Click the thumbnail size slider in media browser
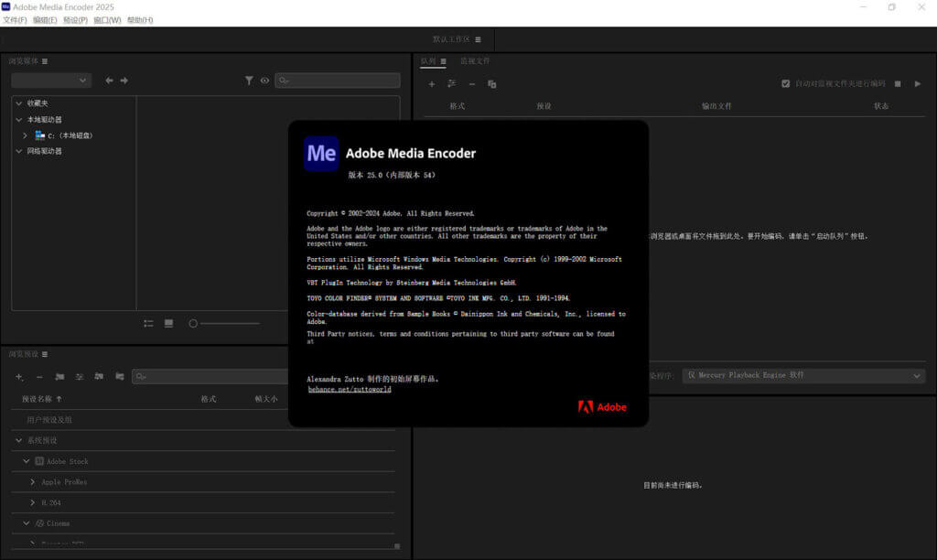 click(x=193, y=323)
